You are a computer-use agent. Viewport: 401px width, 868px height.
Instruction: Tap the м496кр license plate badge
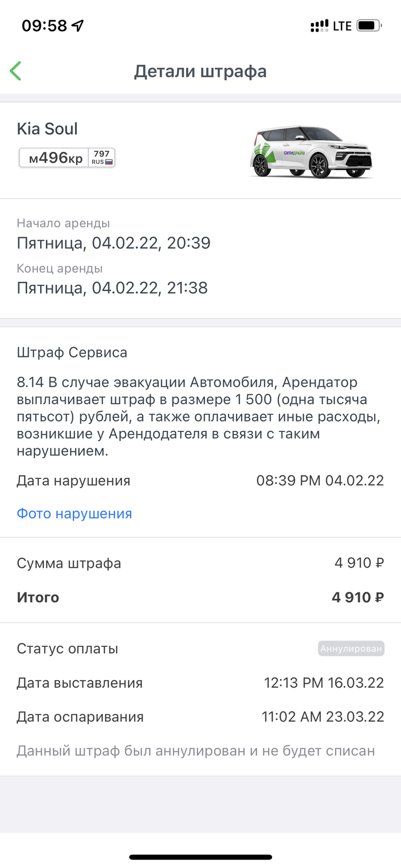pyautogui.click(x=67, y=158)
